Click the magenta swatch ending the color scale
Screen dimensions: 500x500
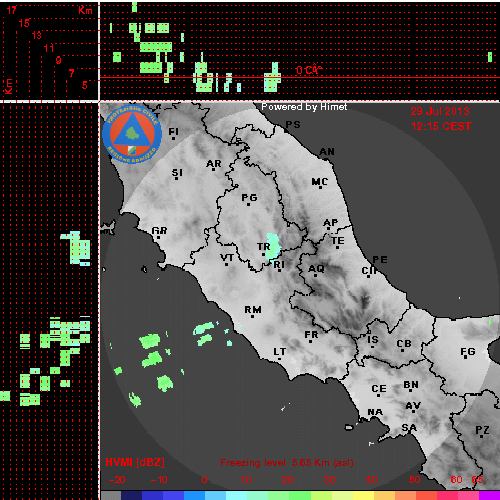[x=489, y=495]
